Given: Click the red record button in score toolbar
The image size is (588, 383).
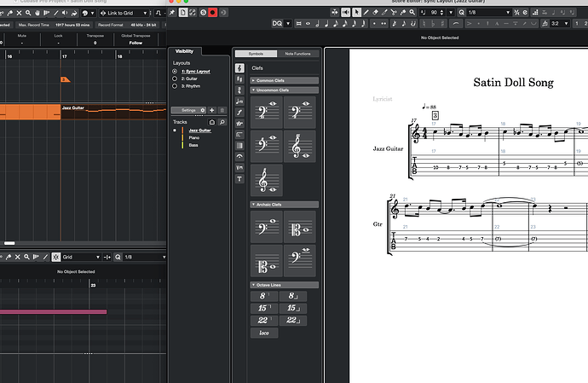Looking at the screenshot, I should [x=212, y=13].
